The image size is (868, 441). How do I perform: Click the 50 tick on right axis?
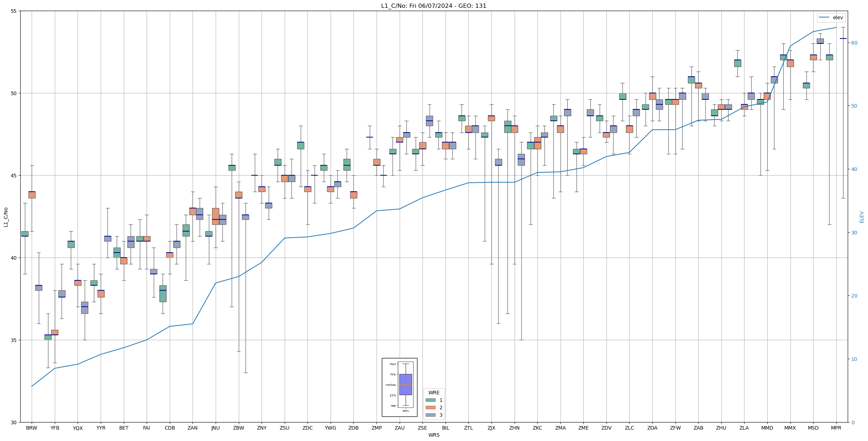[854, 106]
